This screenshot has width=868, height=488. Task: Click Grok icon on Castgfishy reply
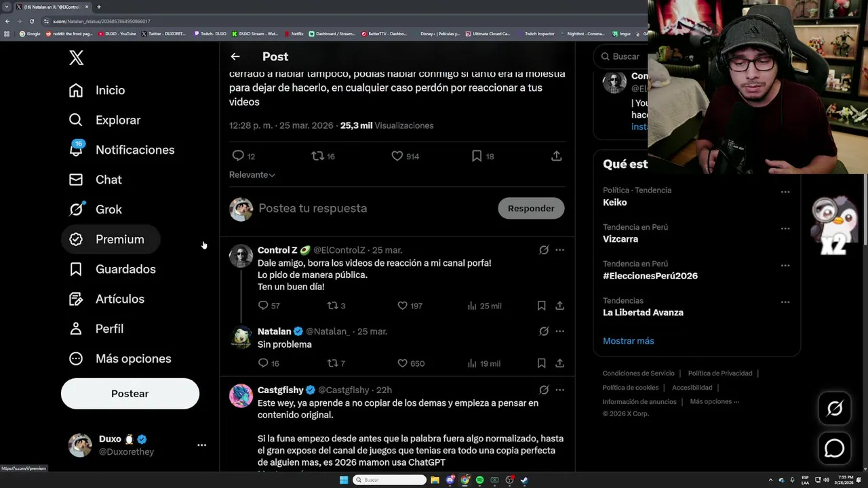coord(544,390)
